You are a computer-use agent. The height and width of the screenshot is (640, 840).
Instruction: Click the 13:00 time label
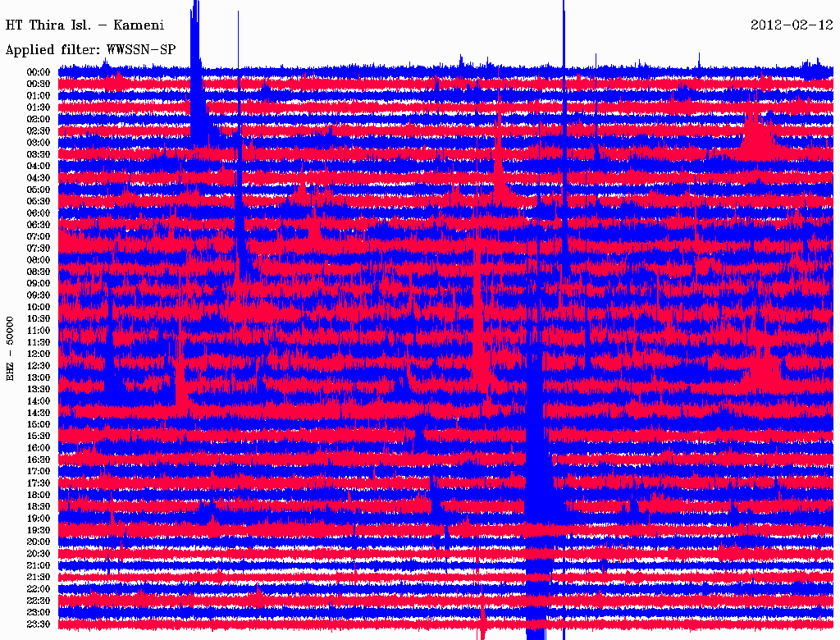[x=39, y=378]
